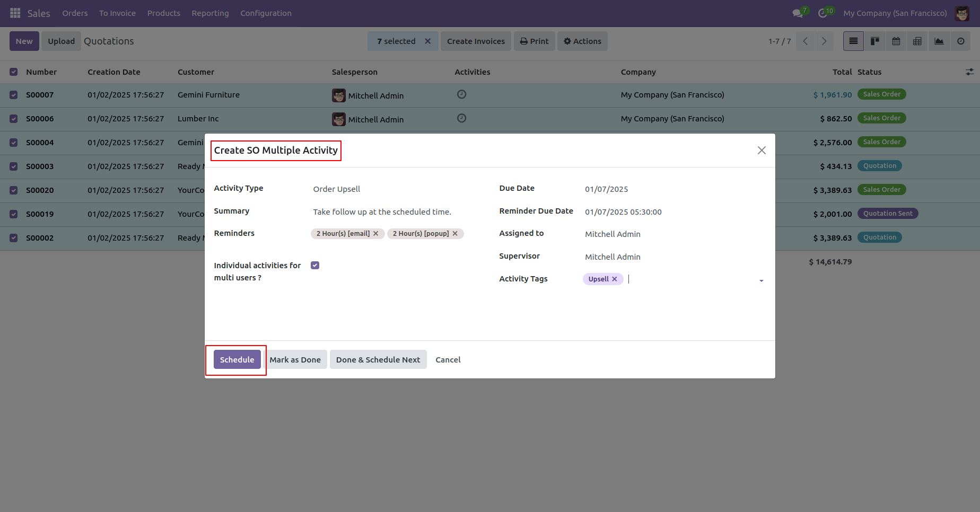Sort by Total column header

(x=842, y=72)
